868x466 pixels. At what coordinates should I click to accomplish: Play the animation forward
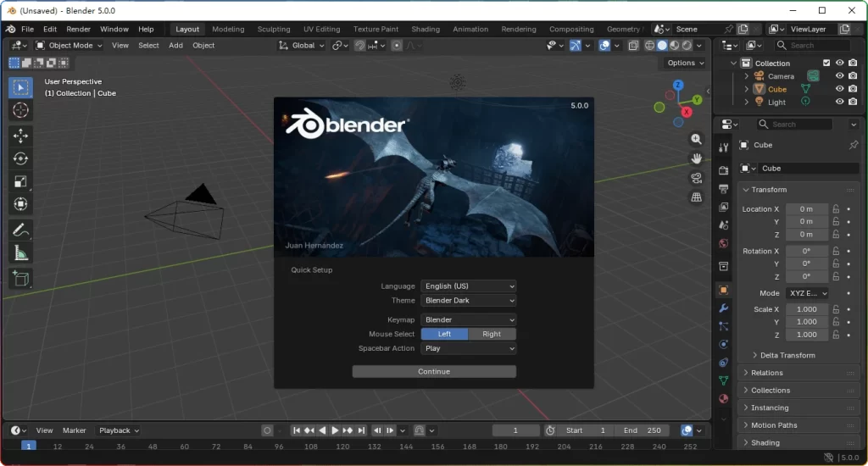point(335,430)
